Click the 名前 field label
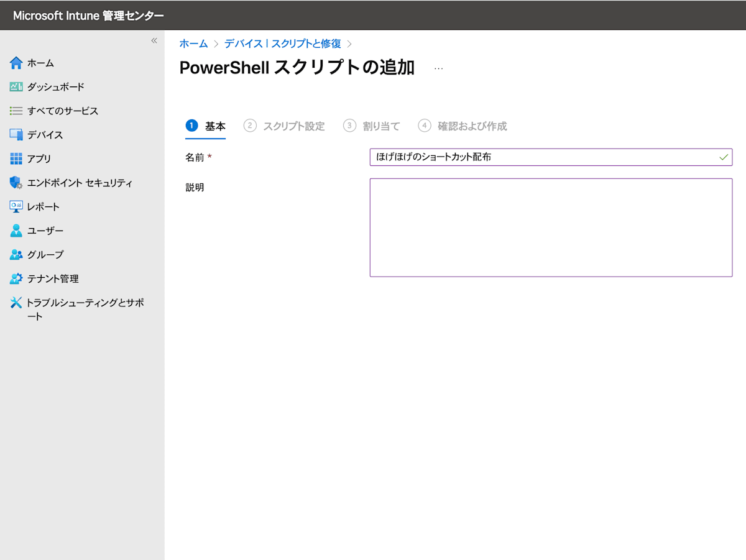 pyautogui.click(x=195, y=158)
